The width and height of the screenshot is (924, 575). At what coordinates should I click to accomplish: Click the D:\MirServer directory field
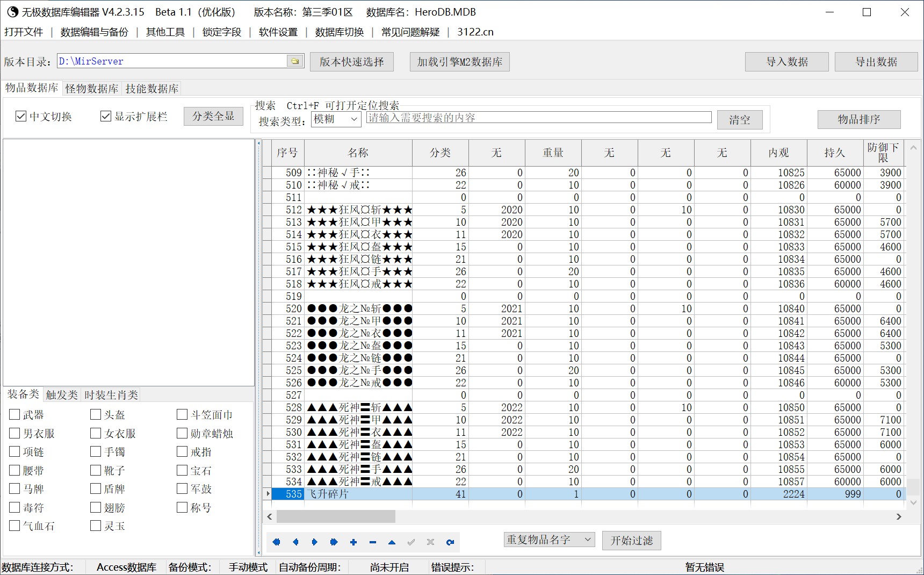click(172, 61)
